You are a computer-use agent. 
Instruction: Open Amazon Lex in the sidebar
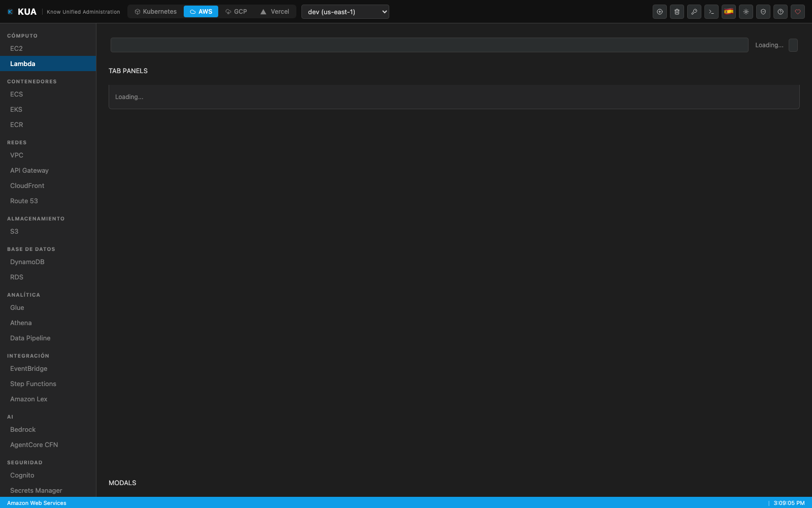coord(48,399)
